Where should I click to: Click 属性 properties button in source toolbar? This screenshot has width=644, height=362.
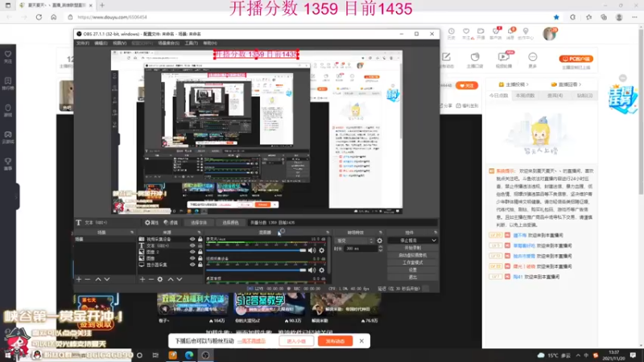coord(151,223)
